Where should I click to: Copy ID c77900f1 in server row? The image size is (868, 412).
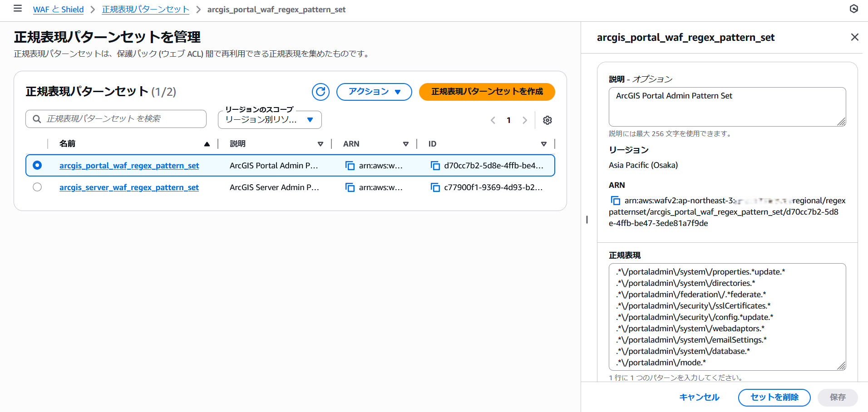435,187
